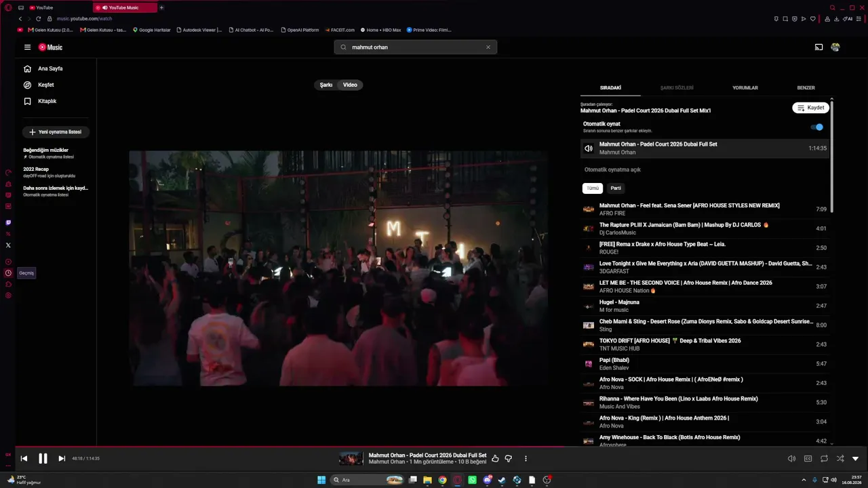868x488 pixels.
Task: Switch player to Şarkı mode
Action: pyautogui.click(x=326, y=85)
